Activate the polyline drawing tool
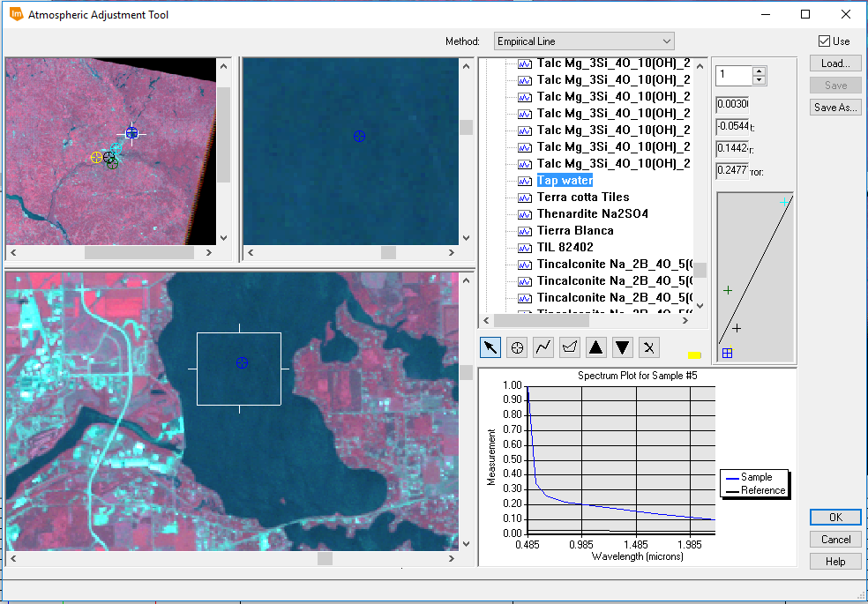This screenshot has height=604, width=868. (542, 347)
